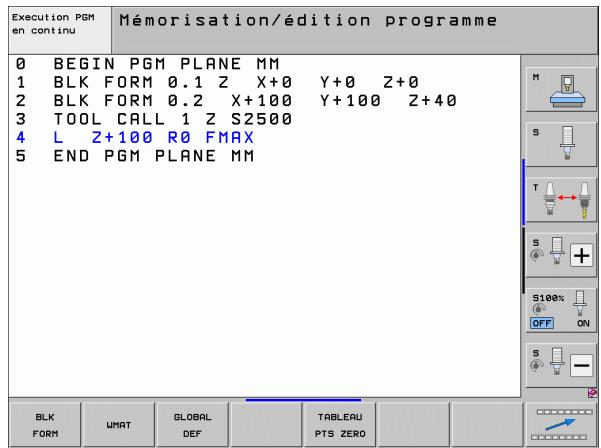Select block 0 BEGIN PGM PLANE MM
The width and height of the screenshot is (601, 448).
coord(148,64)
